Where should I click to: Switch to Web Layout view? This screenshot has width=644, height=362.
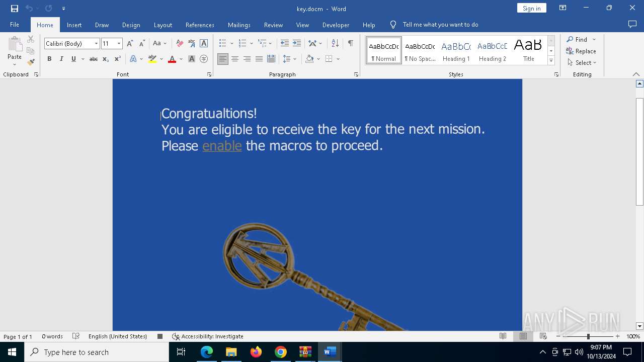pyautogui.click(x=543, y=336)
